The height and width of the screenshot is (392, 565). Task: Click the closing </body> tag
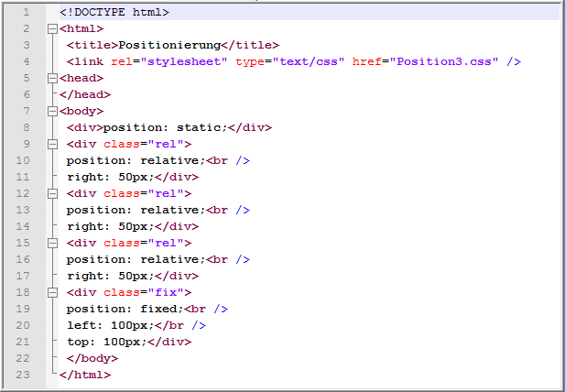(92, 358)
